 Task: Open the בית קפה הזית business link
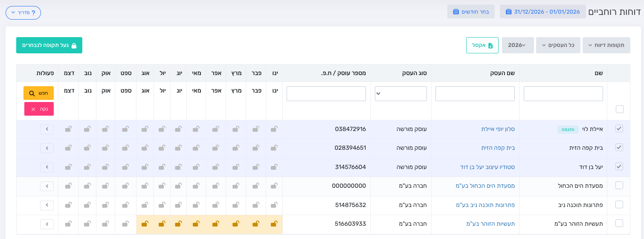point(498,148)
